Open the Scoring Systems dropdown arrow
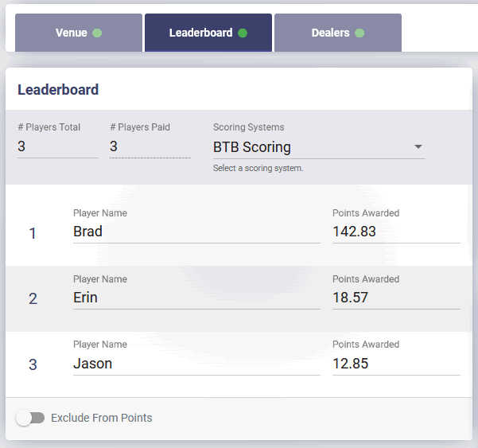The image size is (478, 448). pyautogui.click(x=418, y=146)
